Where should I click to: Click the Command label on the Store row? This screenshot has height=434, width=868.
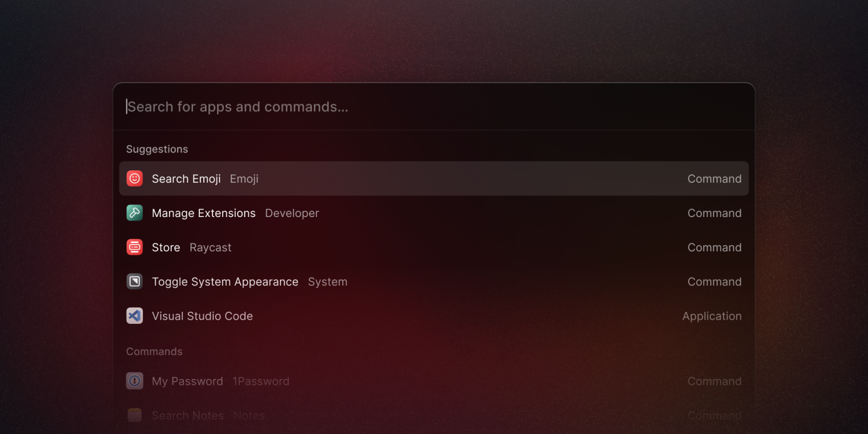pos(714,247)
